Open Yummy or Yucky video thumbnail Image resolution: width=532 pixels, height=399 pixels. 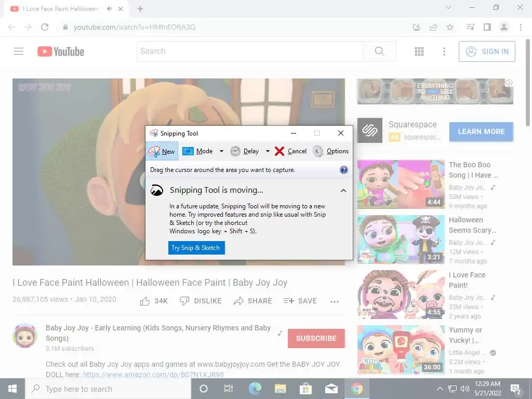click(x=401, y=350)
